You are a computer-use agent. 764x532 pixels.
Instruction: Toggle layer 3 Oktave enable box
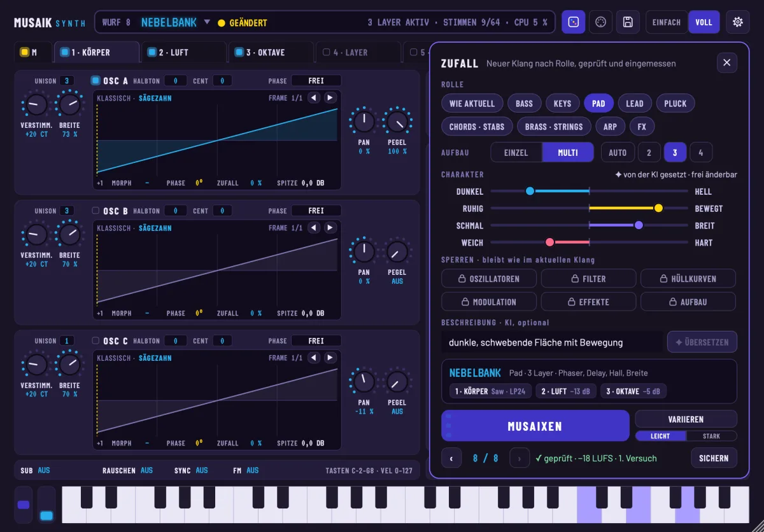pos(239,52)
